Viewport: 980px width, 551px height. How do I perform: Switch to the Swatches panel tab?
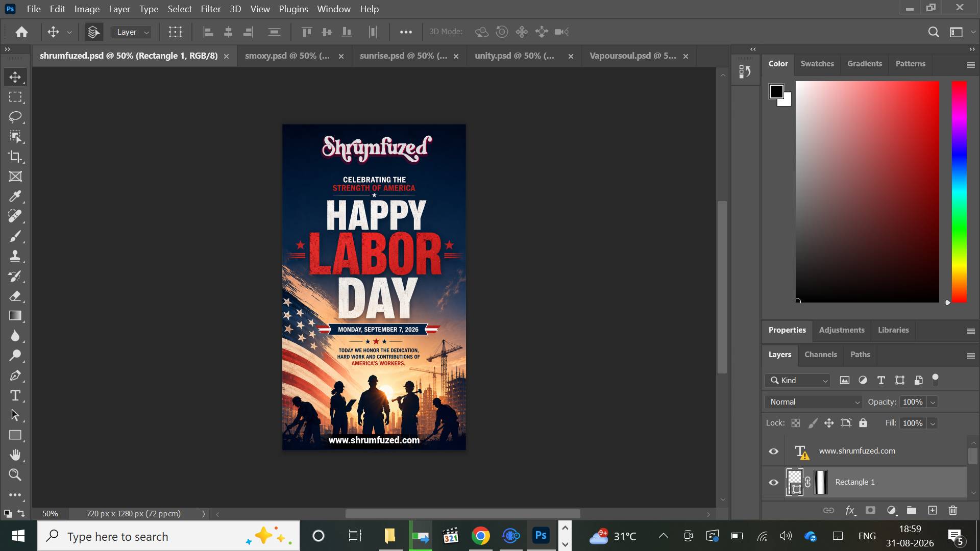(x=817, y=64)
